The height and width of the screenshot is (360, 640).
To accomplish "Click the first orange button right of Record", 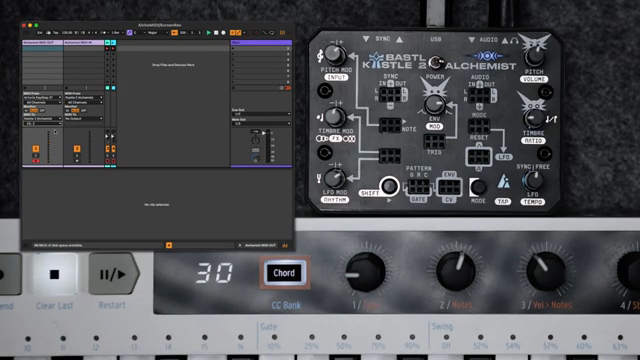I will [233, 33].
